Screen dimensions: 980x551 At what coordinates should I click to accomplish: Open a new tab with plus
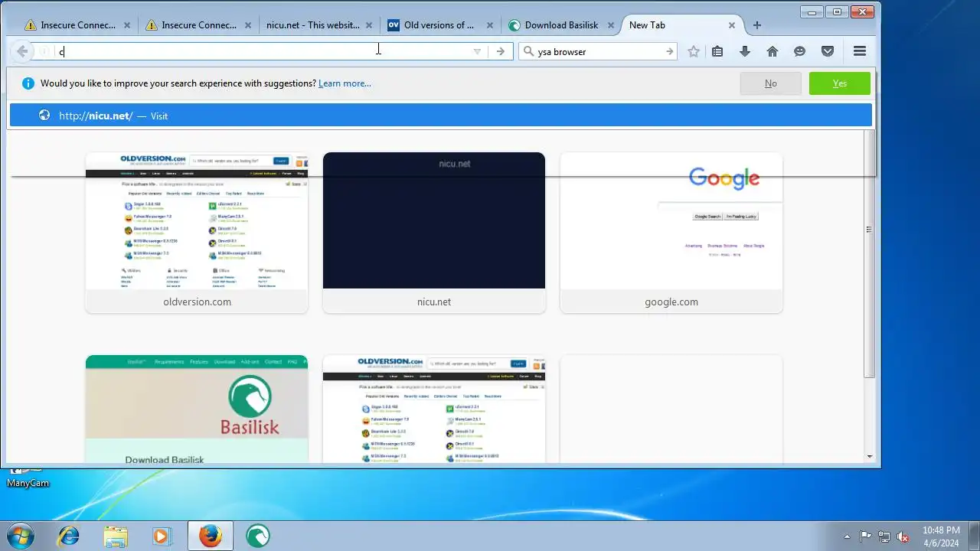point(757,25)
